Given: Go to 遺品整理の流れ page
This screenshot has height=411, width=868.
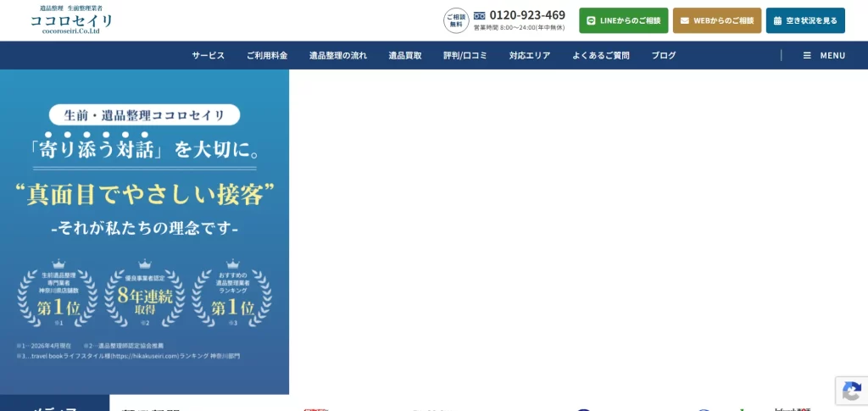Looking at the screenshot, I should [338, 55].
